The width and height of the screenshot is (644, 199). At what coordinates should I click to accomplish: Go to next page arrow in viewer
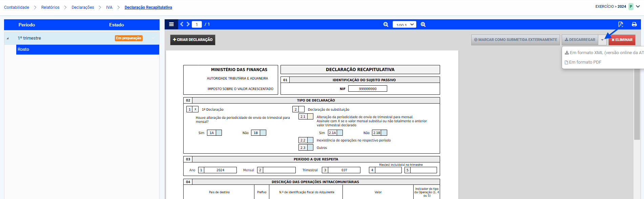[x=188, y=24]
